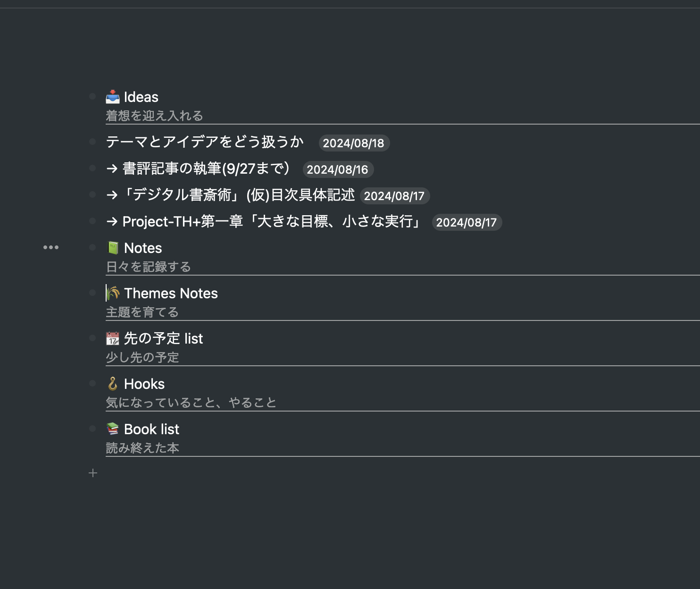Click the arrow icon before 書評記事の執筆

[x=112, y=169]
